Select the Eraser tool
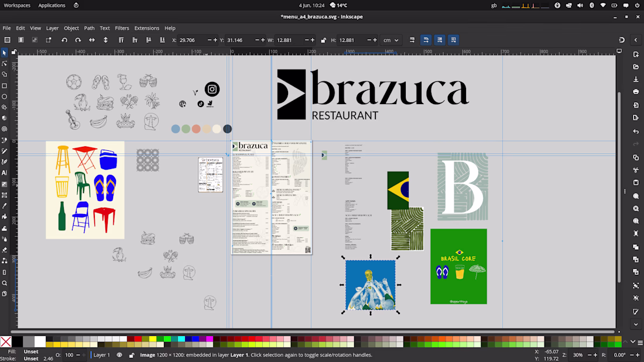644x362 pixels. [x=5, y=250]
